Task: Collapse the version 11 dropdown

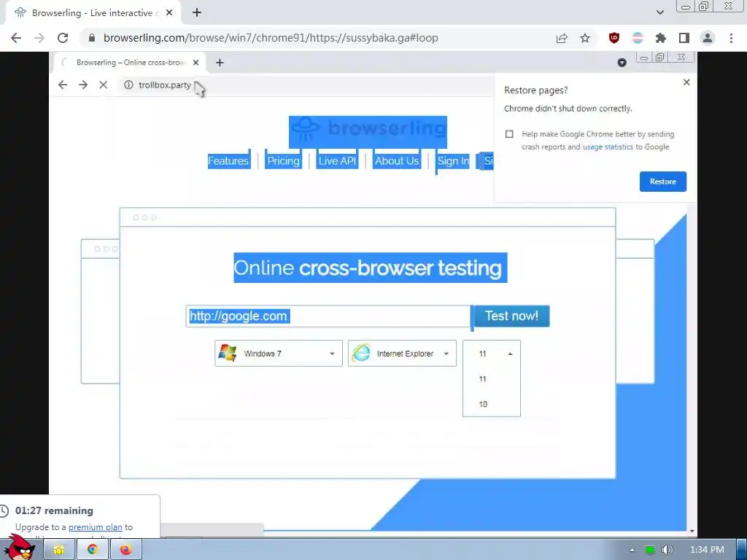Action: tap(491, 354)
